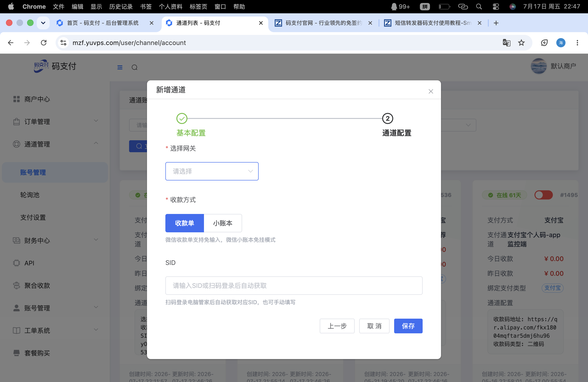Click the 财务中心 wallet icon

[16, 240]
